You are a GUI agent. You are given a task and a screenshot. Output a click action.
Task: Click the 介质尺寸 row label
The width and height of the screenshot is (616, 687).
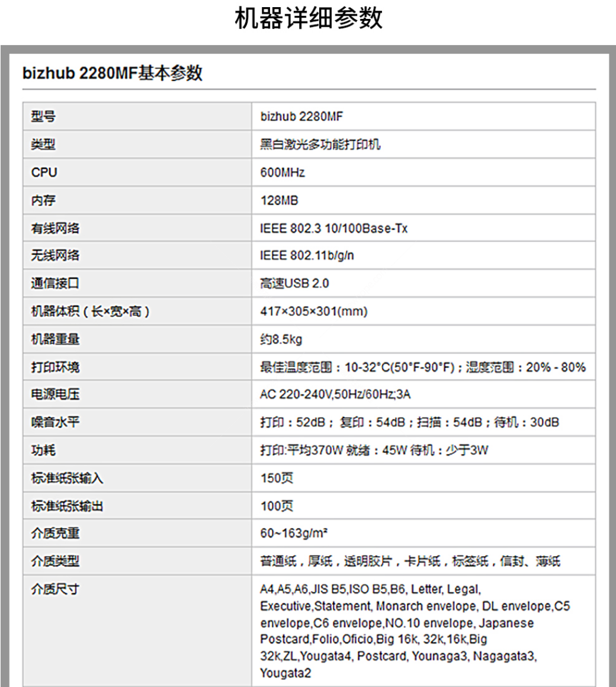[x=55, y=589]
